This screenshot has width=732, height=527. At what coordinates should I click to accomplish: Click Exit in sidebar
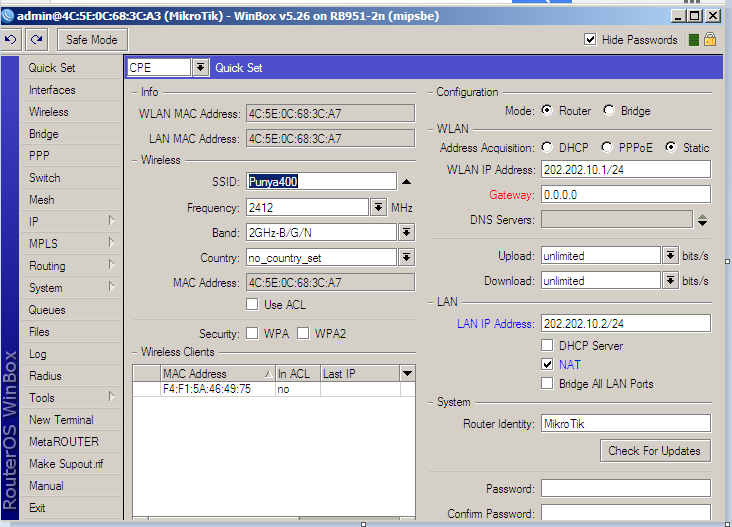(x=71, y=508)
